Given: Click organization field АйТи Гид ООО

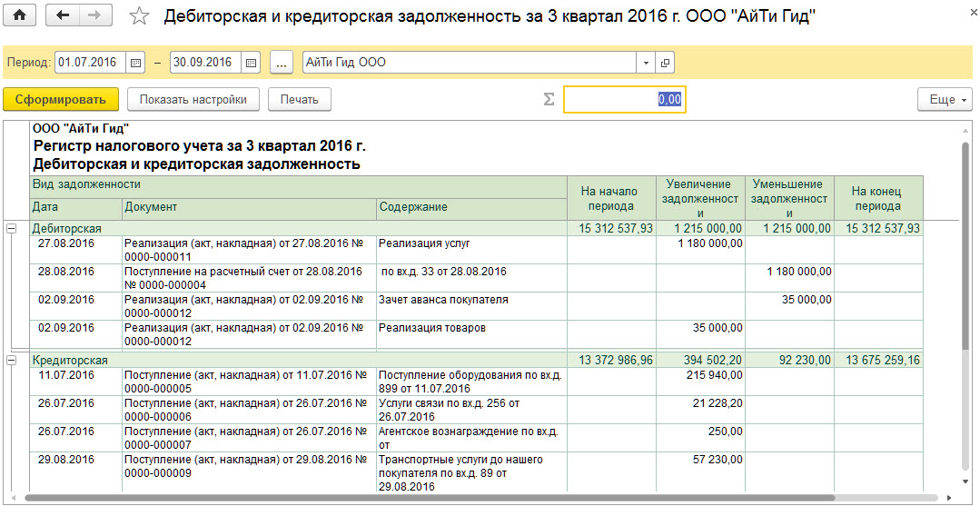Looking at the screenshot, I should click(470, 63).
